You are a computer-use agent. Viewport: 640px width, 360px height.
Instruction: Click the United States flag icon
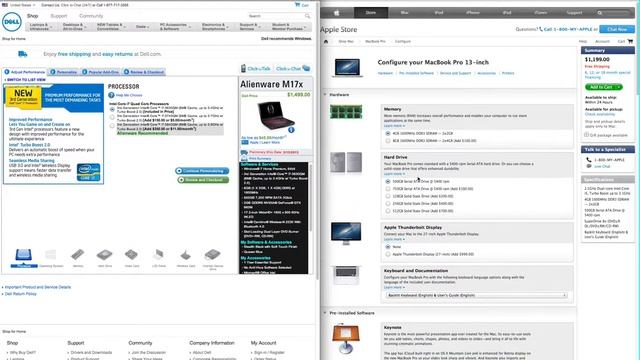[x=4, y=5]
